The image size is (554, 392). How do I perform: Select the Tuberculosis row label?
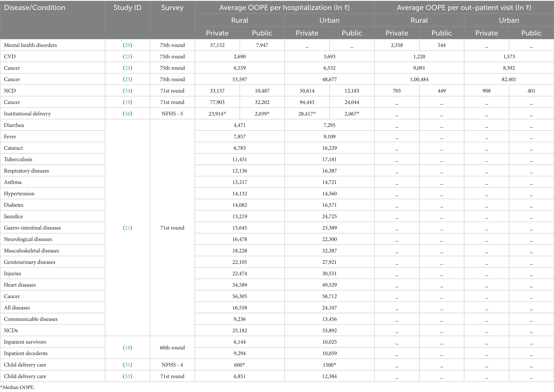point(18,159)
